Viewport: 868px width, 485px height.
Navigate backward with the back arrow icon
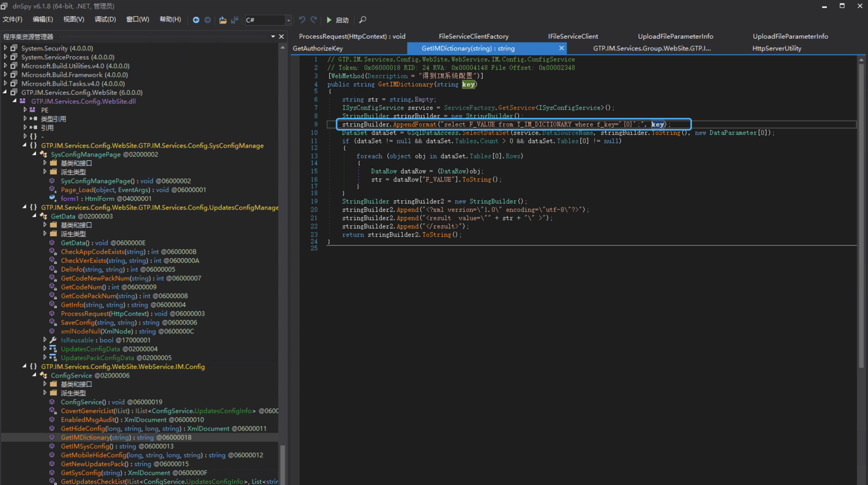click(196, 20)
